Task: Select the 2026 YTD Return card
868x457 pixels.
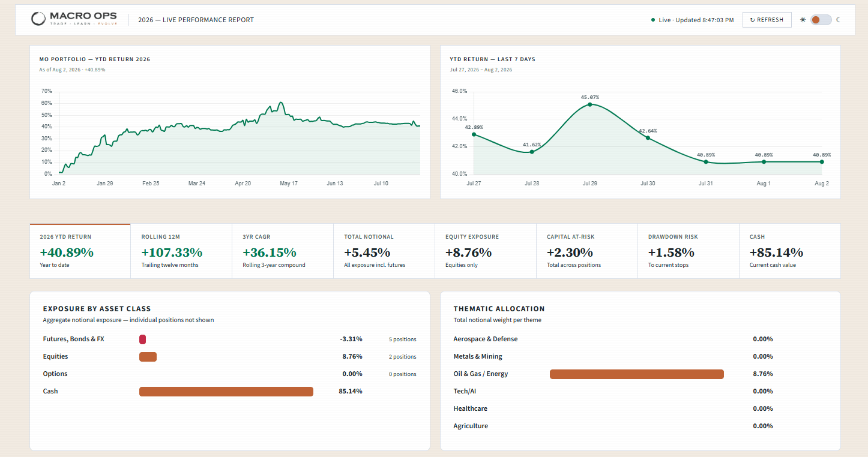Action: coord(80,251)
